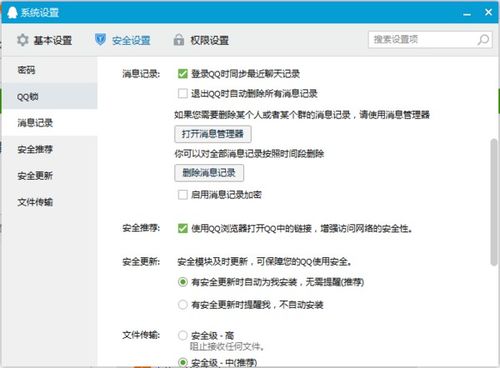The image size is (500, 368).
Task: Select 消息记录 in the sidebar
Action: (x=50, y=123)
